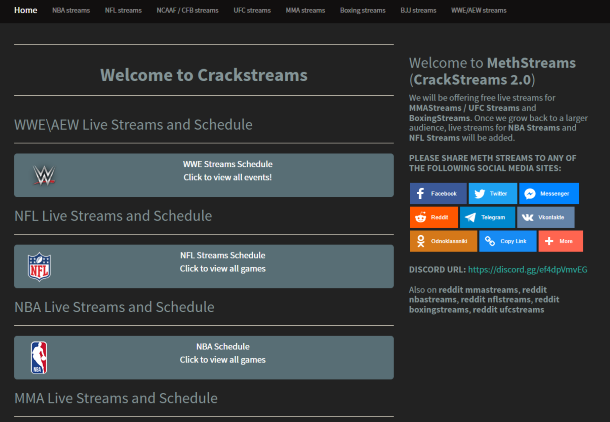Share to Vkontakte
This screenshot has width=610, height=422.
(x=546, y=217)
